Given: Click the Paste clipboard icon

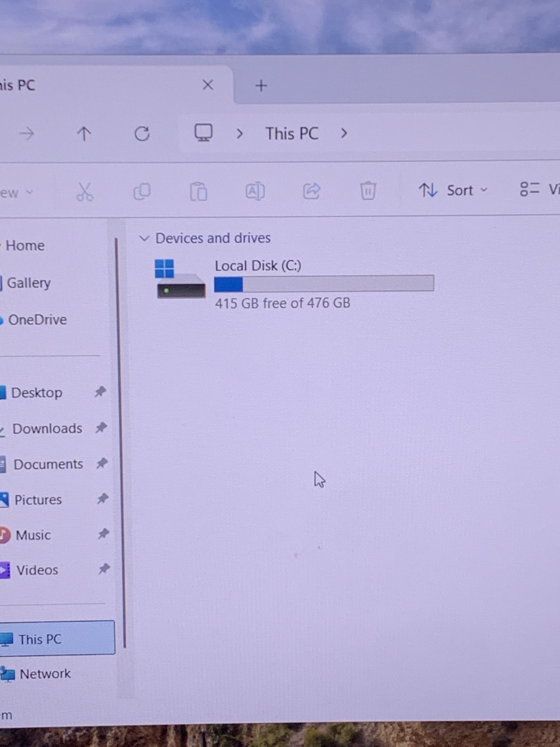Looking at the screenshot, I should (x=198, y=191).
